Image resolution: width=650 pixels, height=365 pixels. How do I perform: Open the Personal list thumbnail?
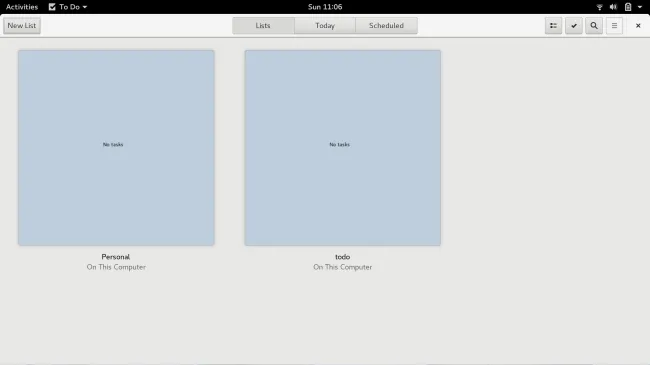pos(116,148)
